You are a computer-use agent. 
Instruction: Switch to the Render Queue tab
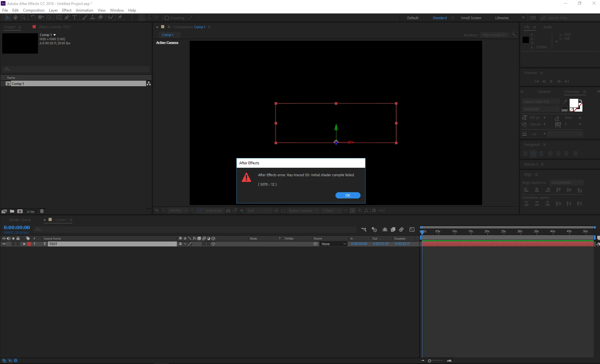point(20,220)
